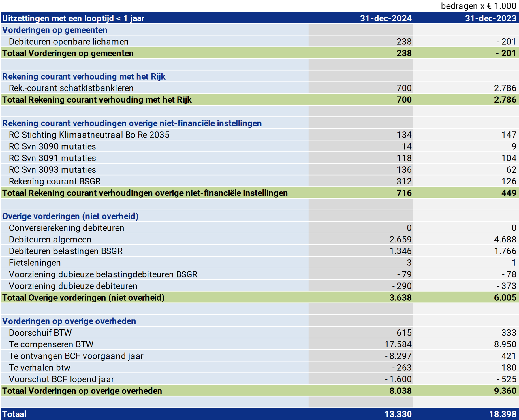Select the 'Voorziening dubieuze debiteuren' 2024 value -290
The height and width of the screenshot is (420, 519).
pos(402,286)
